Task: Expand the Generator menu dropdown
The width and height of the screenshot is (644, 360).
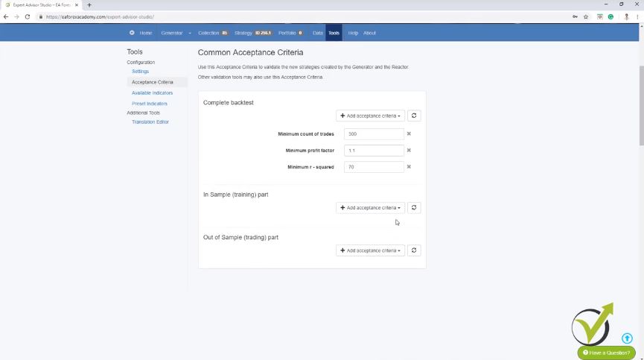Action: pos(176,33)
